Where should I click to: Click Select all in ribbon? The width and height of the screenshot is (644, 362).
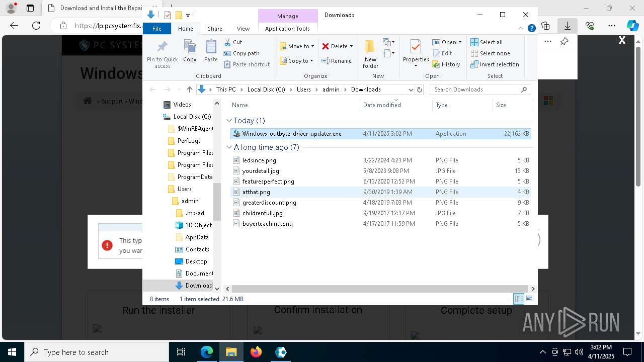point(487,42)
